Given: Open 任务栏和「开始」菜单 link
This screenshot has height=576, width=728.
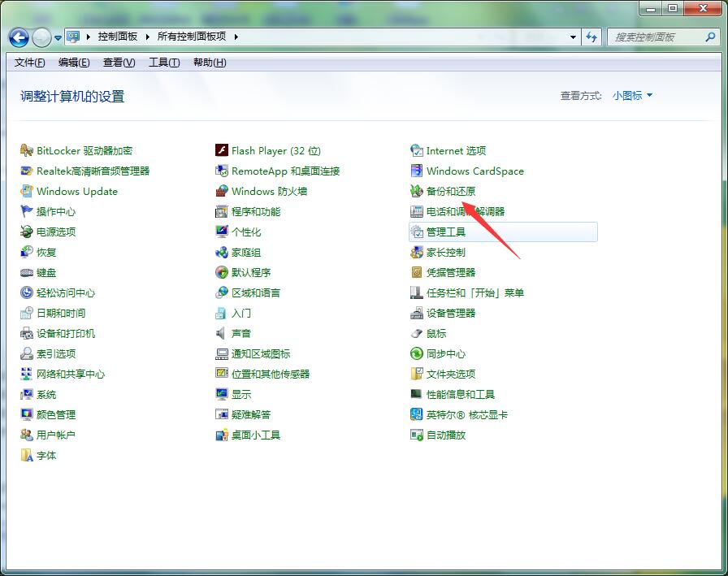Looking at the screenshot, I should [x=475, y=292].
